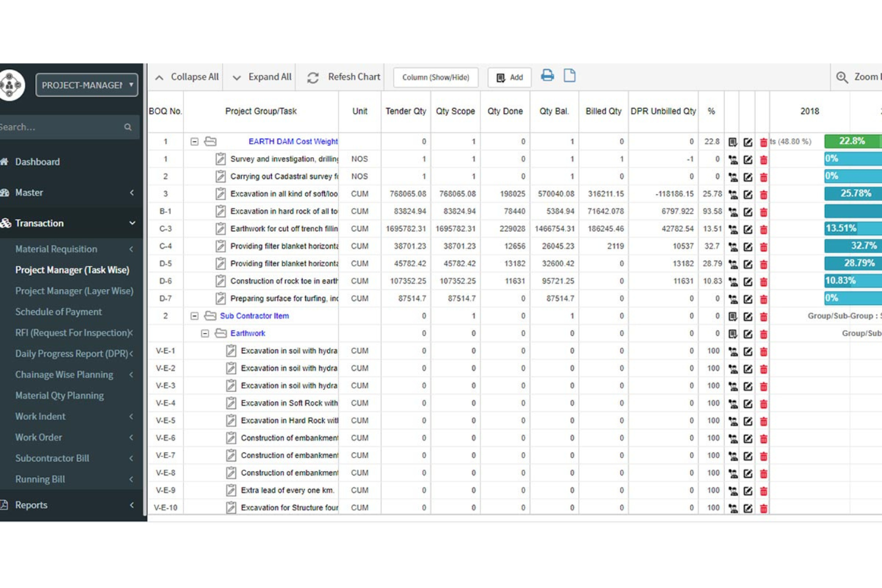882x588 pixels.
Task: Collapse the EARTH DAM Cost Weight group
Action: [194, 142]
